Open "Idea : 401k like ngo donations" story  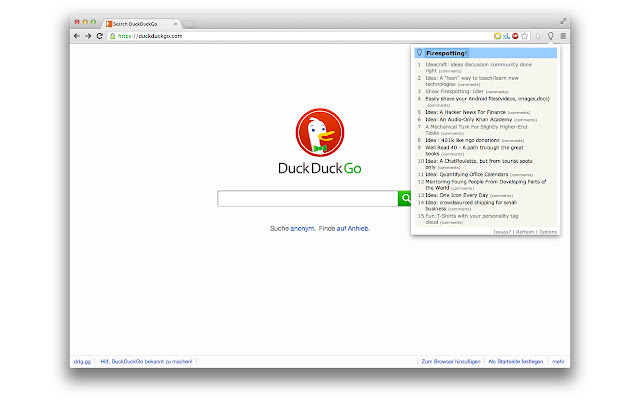pos(462,140)
